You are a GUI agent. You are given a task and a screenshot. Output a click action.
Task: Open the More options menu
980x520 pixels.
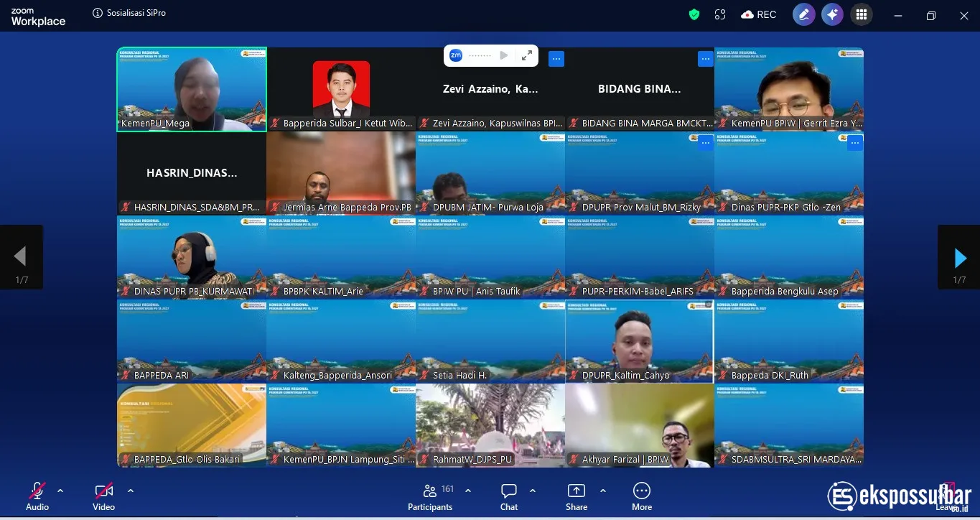pos(641,496)
